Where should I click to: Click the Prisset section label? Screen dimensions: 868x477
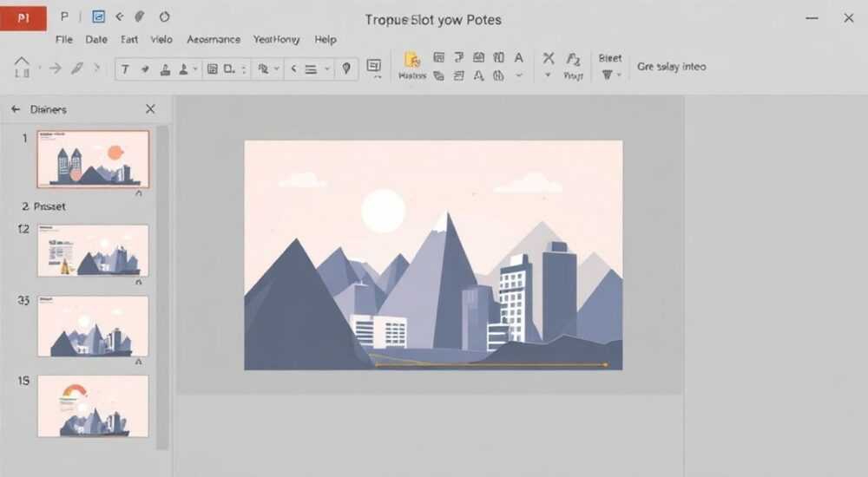pos(49,206)
